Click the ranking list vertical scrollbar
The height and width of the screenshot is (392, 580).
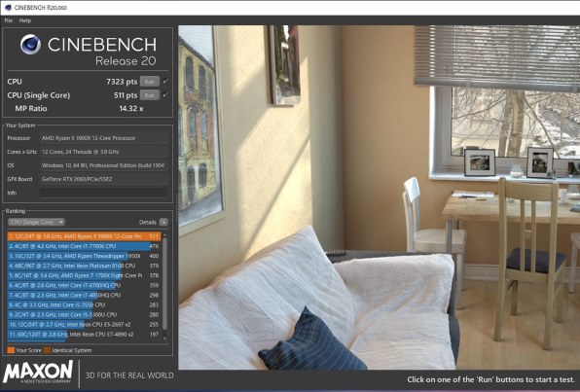[x=164, y=285]
